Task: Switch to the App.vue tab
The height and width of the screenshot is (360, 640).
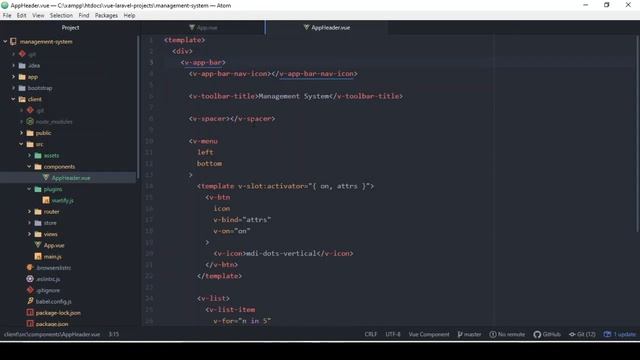Action: coord(203,27)
